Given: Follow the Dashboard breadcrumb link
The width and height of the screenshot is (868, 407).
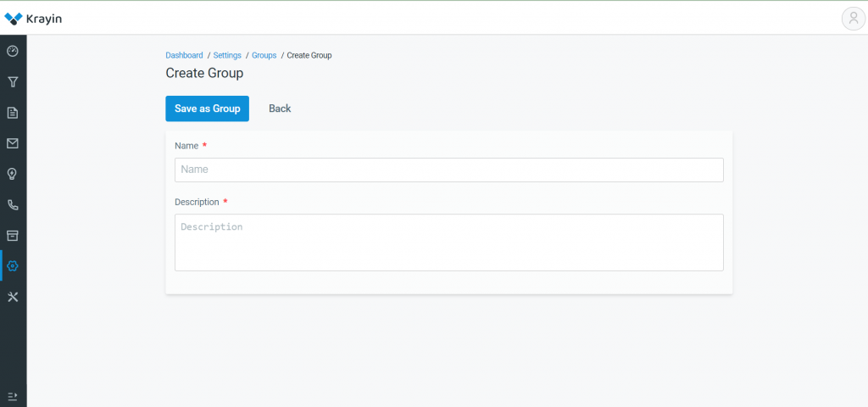Looking at the screenshot, I should (184, 55).
